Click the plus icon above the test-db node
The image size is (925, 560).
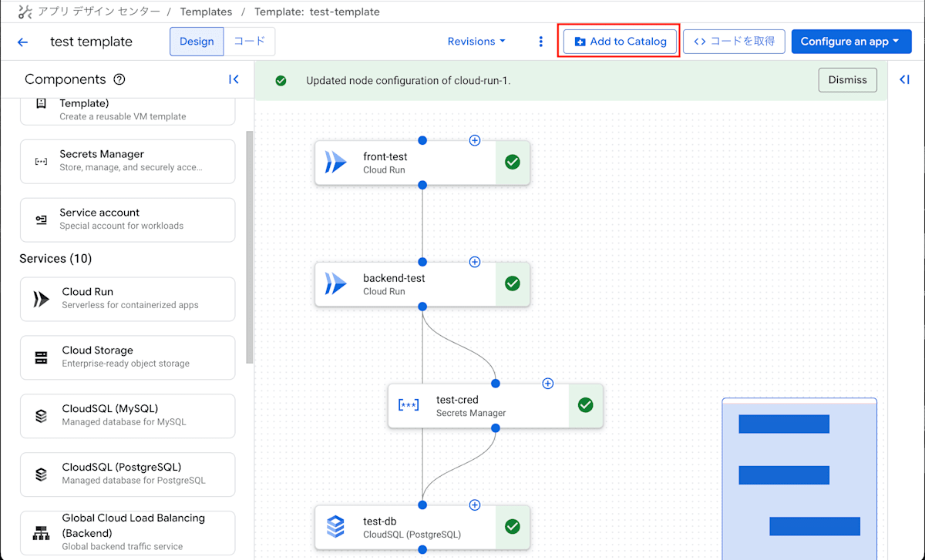[x=475, y=505]
